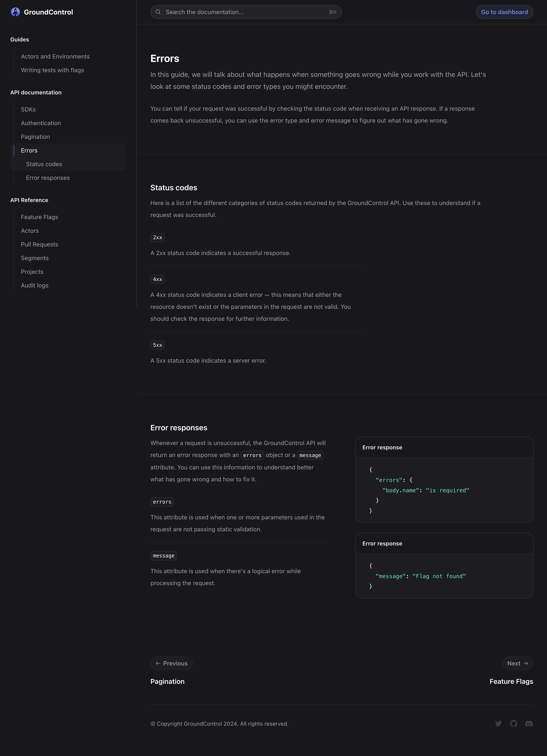The image size is (547, 756).
Task: Click the errors attribute badge heading
Action: [x=162, y=502]
